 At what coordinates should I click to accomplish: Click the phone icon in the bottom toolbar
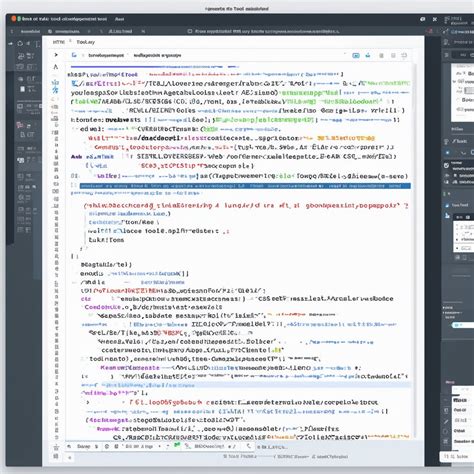coord(249,446)
